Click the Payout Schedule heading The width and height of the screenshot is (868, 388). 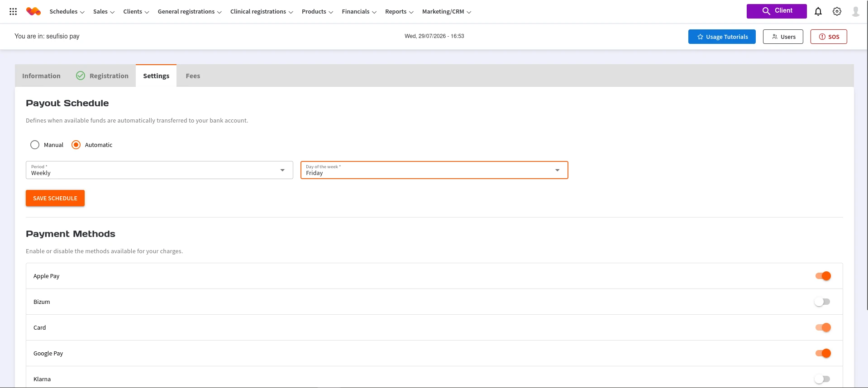coord(67,103)
